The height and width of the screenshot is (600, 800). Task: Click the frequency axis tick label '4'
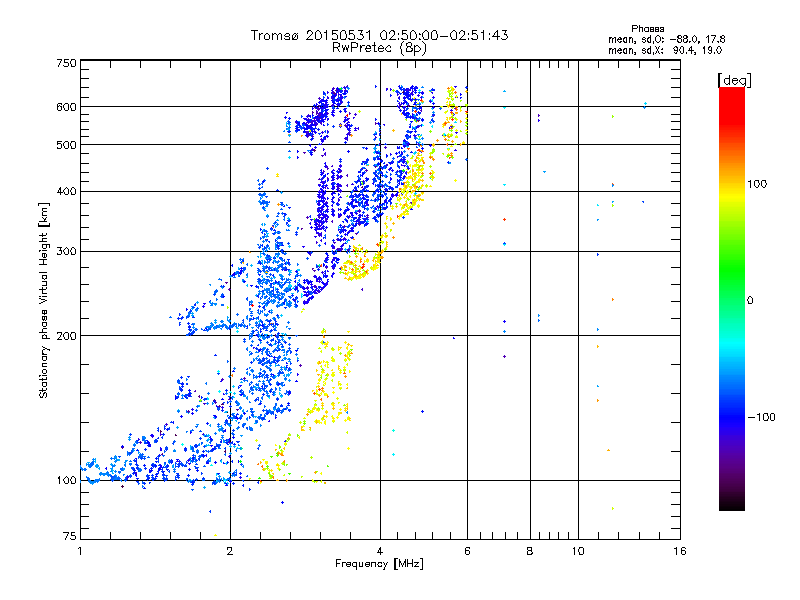[380, 551]
